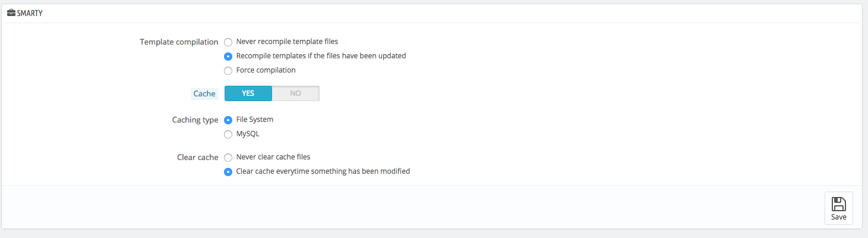Choose Recompile templates if files updated option
This screenshot has width=868, height=238.
228,57
